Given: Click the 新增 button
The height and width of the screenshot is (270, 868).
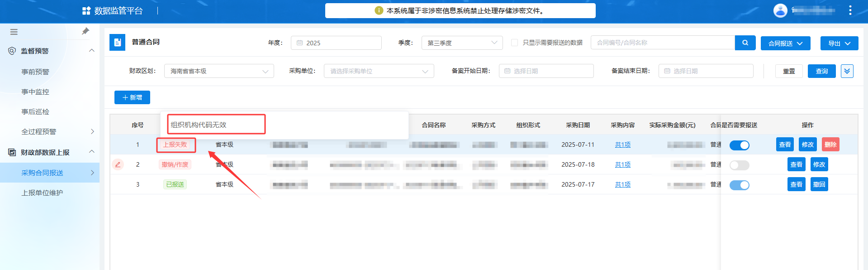Looking at the screenshot, I should (x=132, y=97).
